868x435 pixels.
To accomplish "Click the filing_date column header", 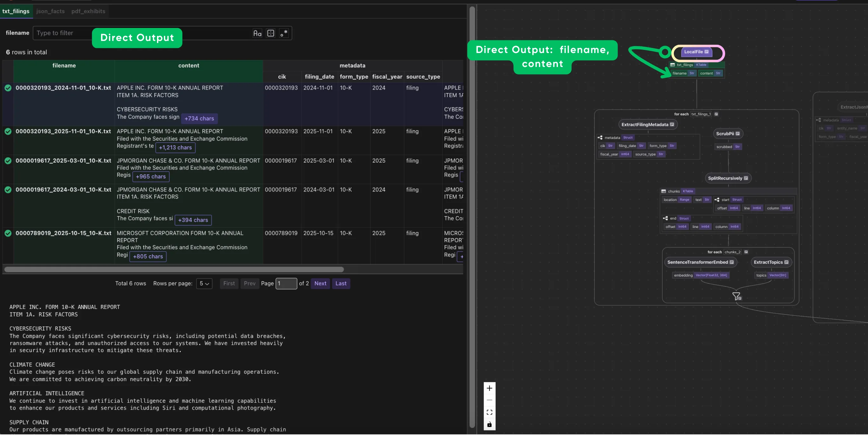I will tap(319, 77).
